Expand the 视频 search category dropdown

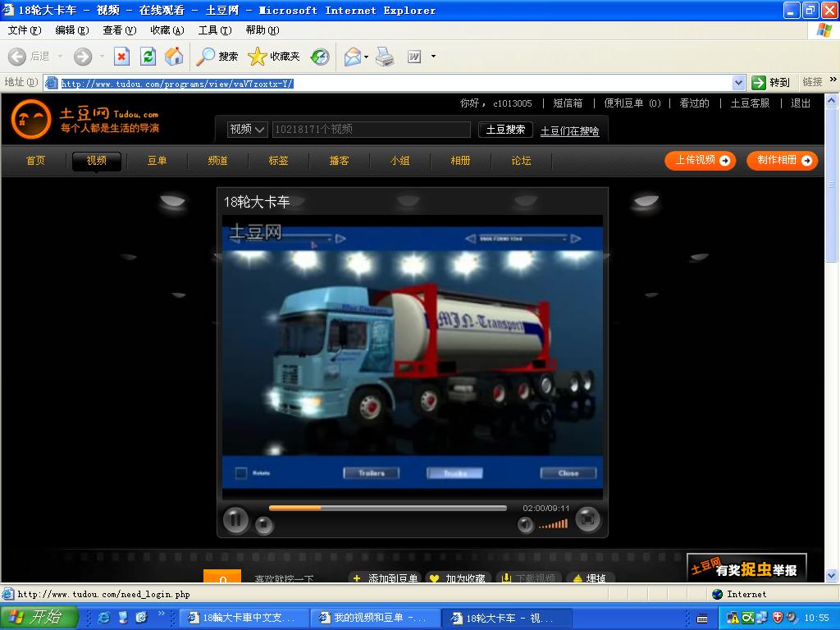(x=248, y=130)
